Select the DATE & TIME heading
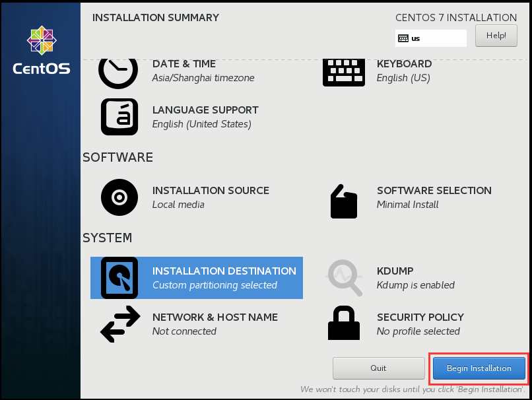This screenshot has height=400, width=532. point(184,64)
